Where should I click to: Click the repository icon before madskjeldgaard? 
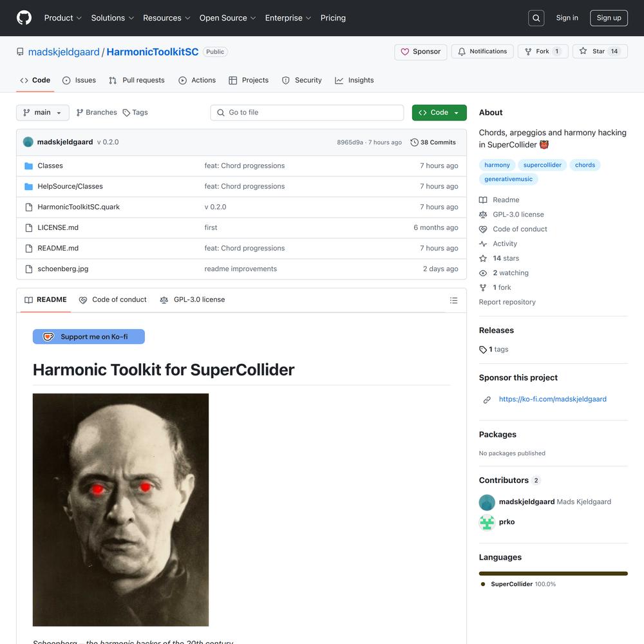coord(20,52)
